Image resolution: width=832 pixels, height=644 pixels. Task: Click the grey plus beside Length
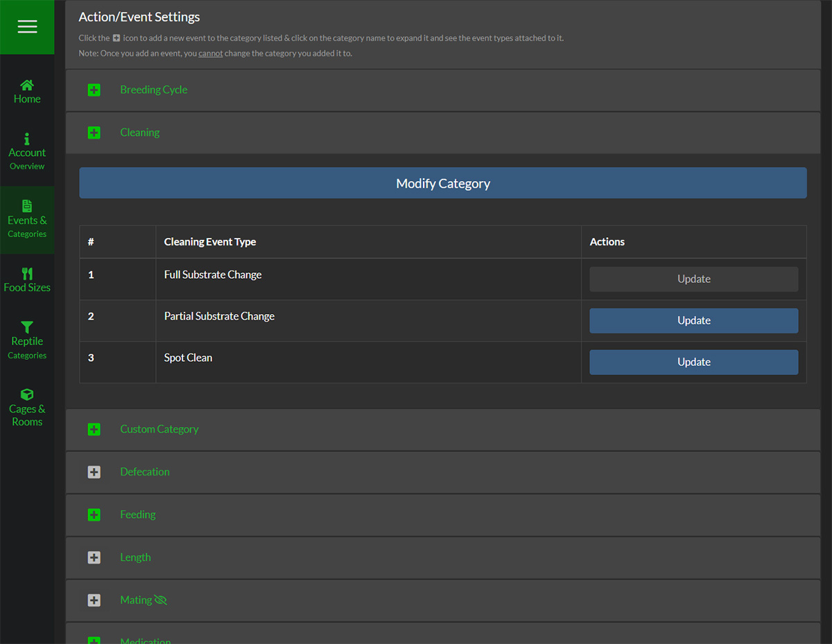pos(94,557)
